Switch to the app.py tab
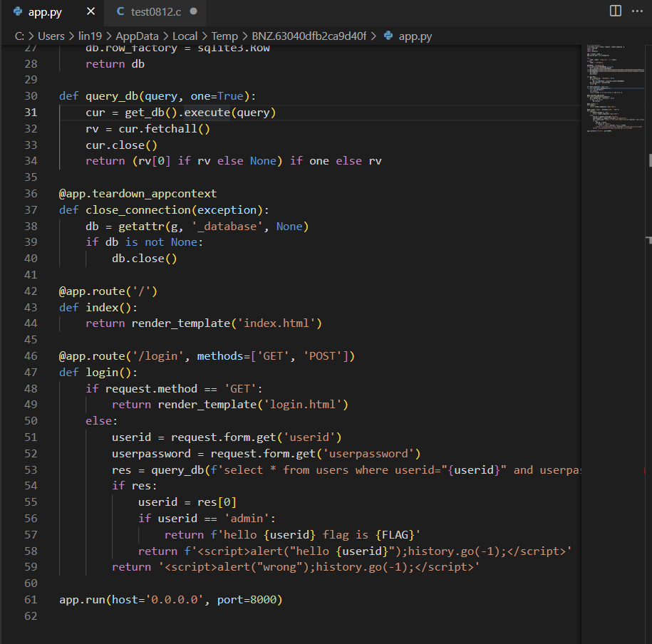This screenshot has height=644, width=652. coord(45,12)
